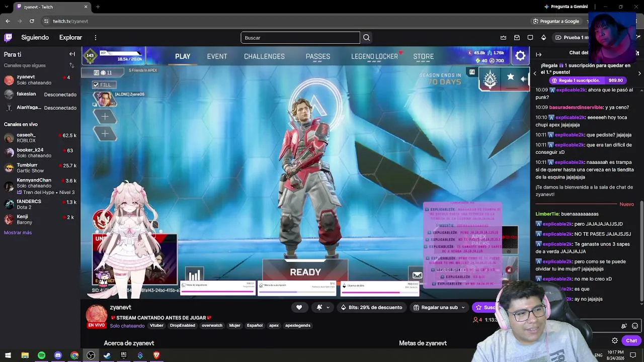Open Epic Games Launcher from the taskbar
Image resolution: width=644 pixels, height=362 pixels.
click(123, 355)
